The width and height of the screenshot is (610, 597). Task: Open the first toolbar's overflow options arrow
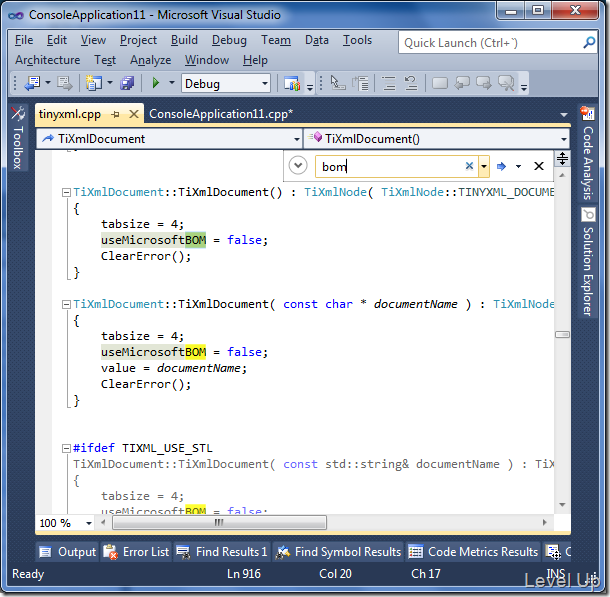(310, 88)
